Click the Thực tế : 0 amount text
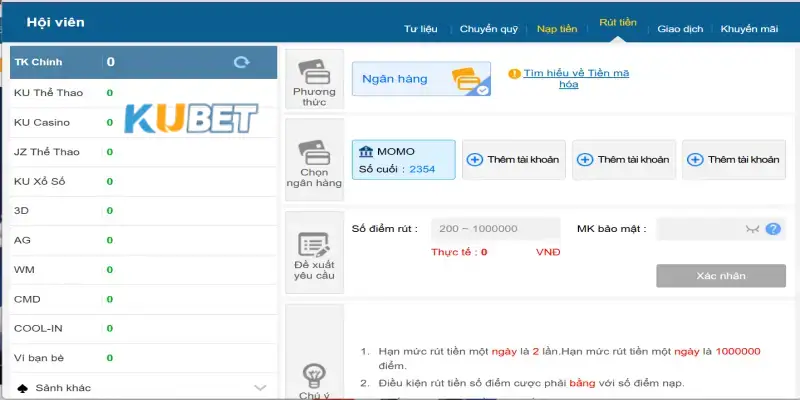The image size is (800, 400). [x=459, y=252]
